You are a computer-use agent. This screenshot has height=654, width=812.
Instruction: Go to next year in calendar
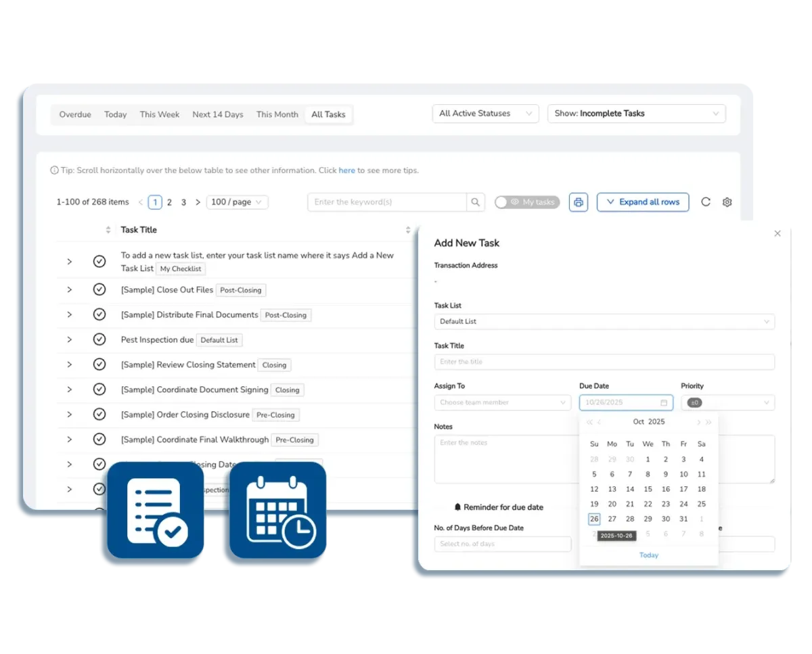(x=708, y=422)
